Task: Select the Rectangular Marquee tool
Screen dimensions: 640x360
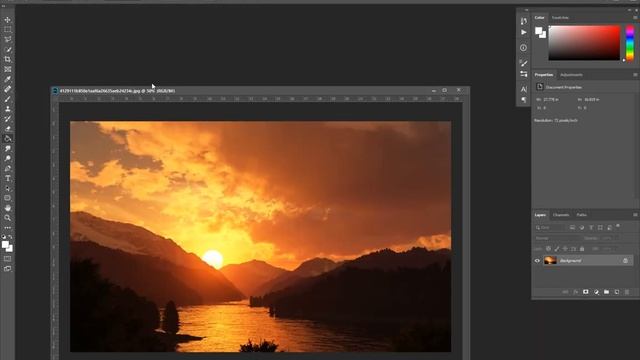Action: 7,29
